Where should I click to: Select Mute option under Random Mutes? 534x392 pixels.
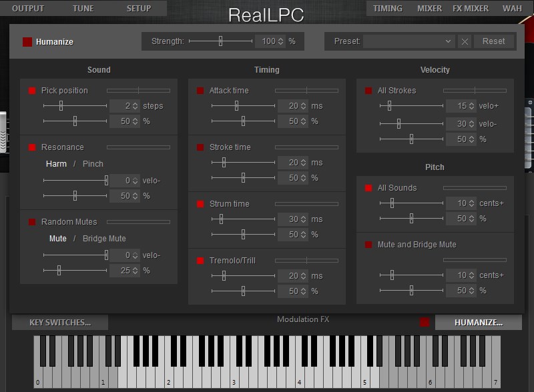coord(58,239)
